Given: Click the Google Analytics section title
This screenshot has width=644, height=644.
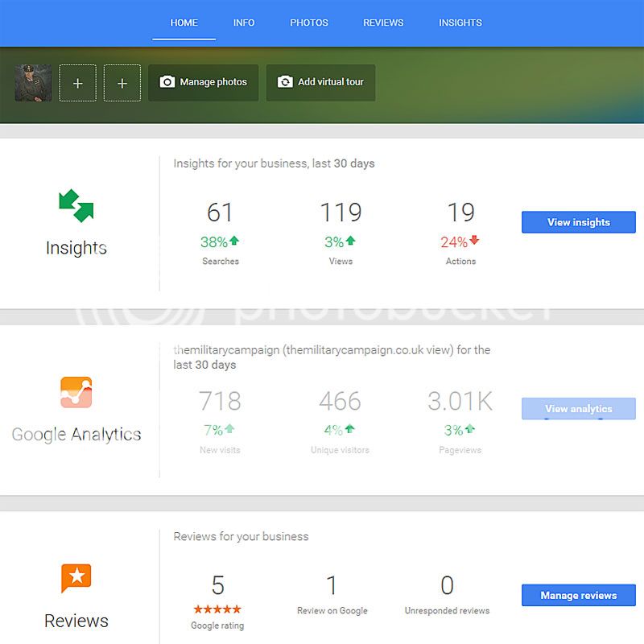Looking at the screenshot, I should (x=76, y=435).
